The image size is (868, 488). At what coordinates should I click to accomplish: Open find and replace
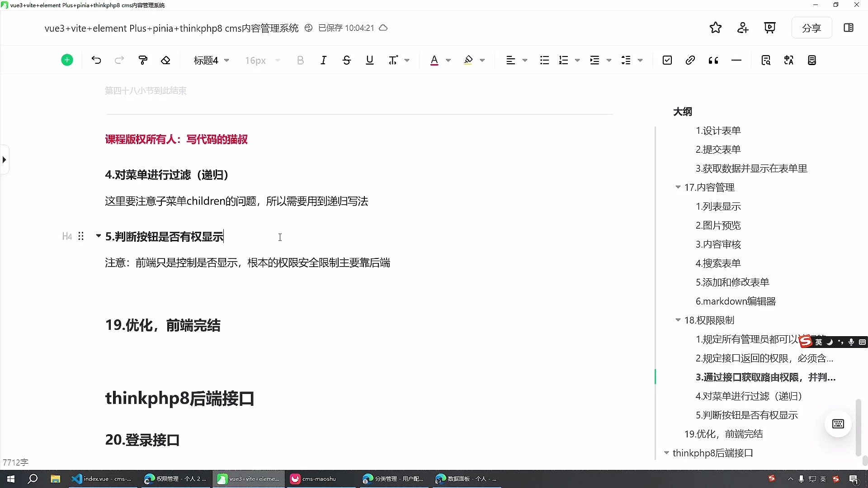click(766, 60)
